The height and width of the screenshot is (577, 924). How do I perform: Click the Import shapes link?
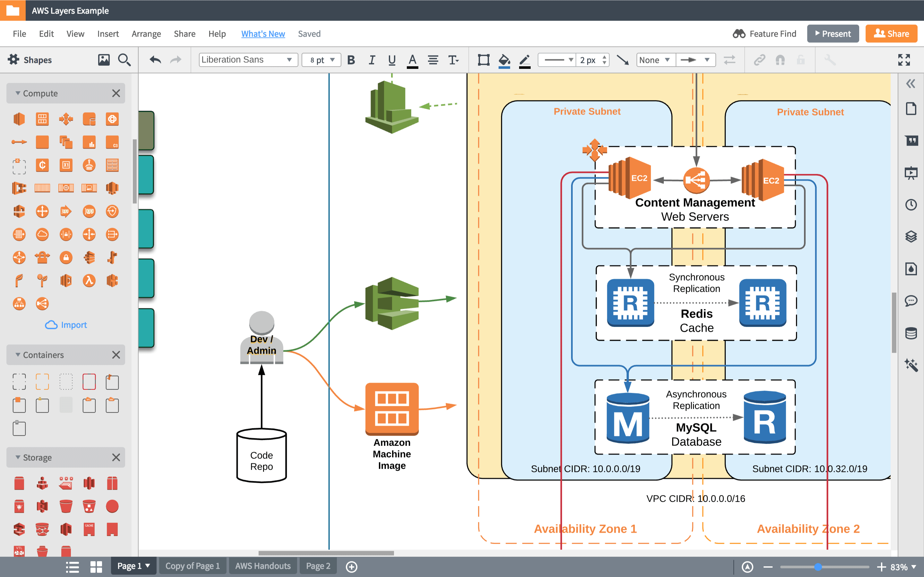tap(66, 324)
